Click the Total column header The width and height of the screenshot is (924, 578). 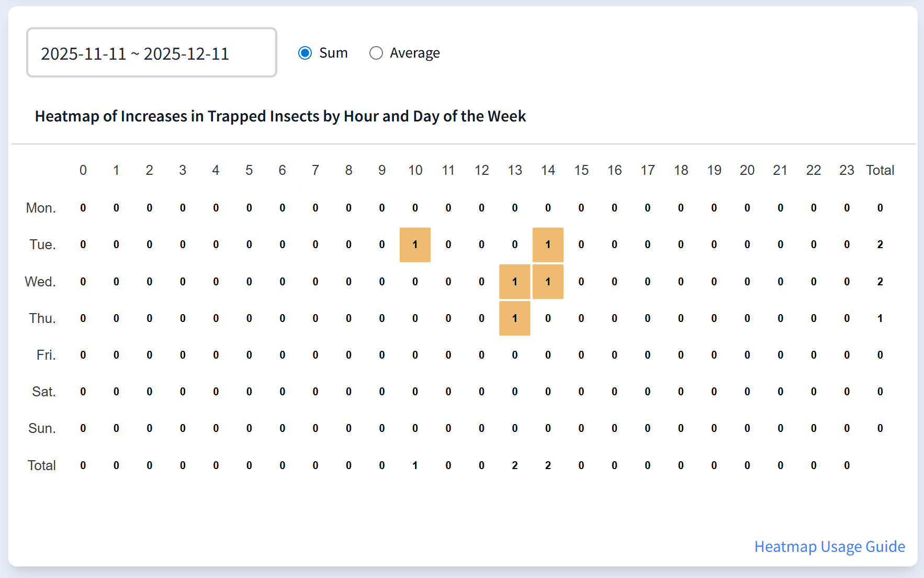(x=881, y=170)
